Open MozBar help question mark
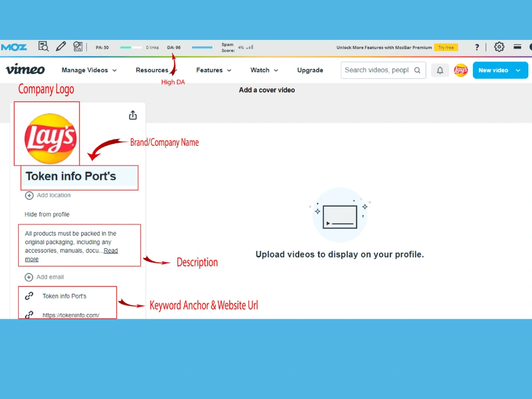 tap(477, 47)
